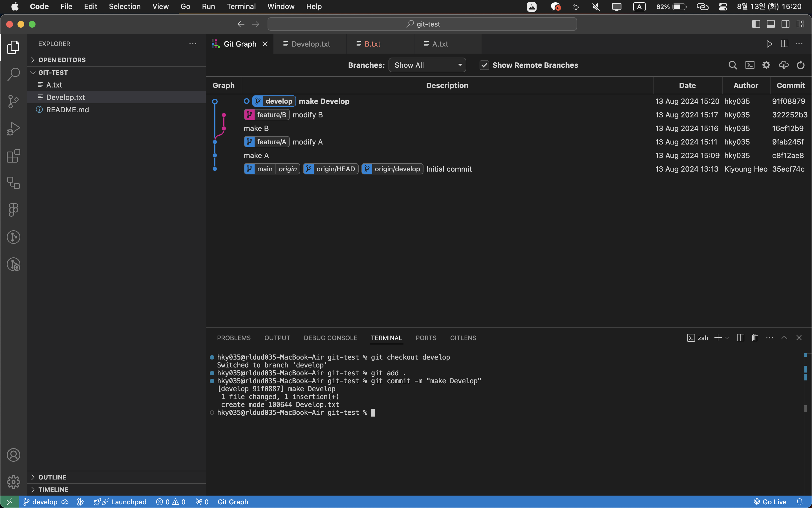Open the GitLens panel tab

[x=463, y=338]
